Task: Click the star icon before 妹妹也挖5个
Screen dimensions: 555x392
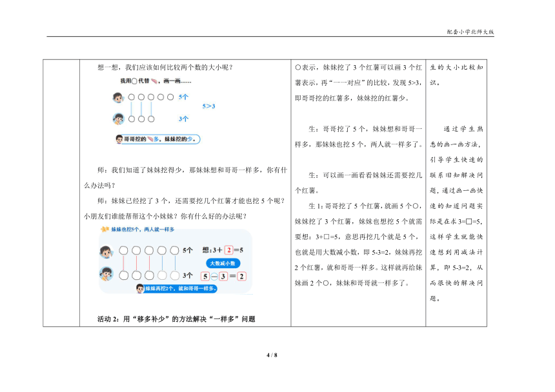Action: 105,230
